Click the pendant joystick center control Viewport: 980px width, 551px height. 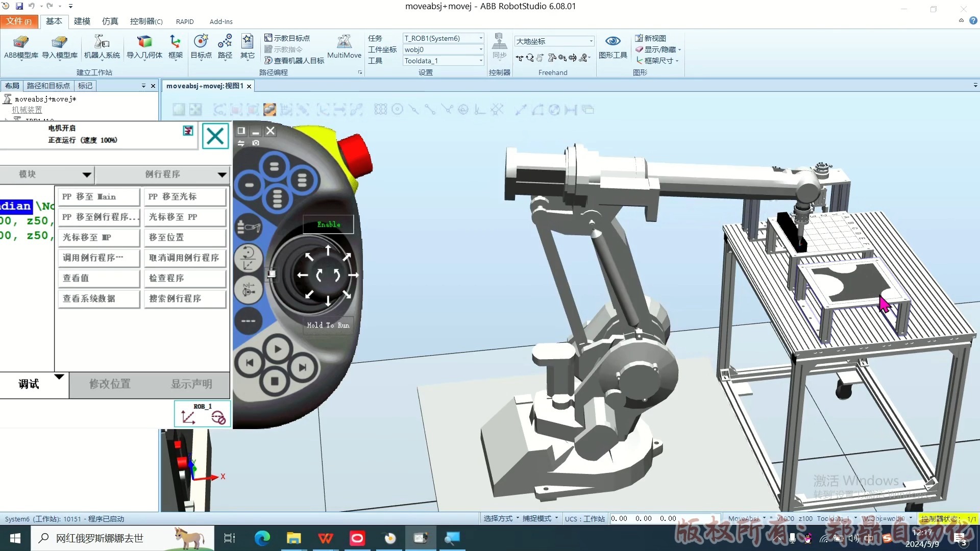click(328, 275)
